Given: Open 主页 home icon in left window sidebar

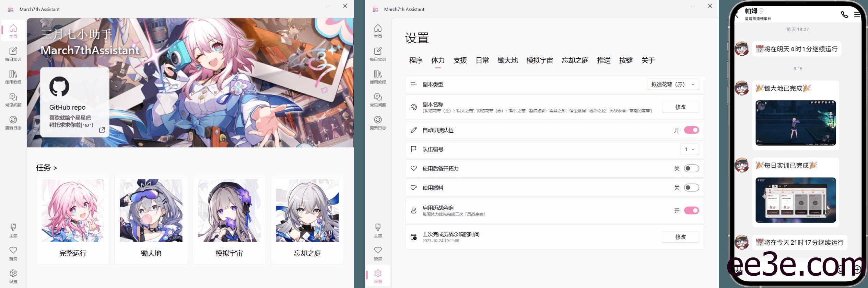Looking at the screenshot, I should click(13, 31).
